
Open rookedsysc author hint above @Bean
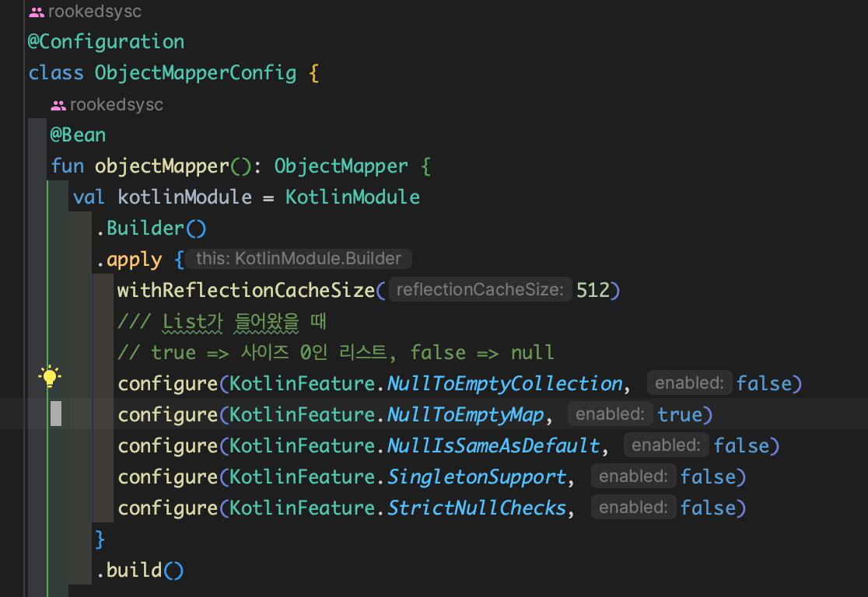117,105
